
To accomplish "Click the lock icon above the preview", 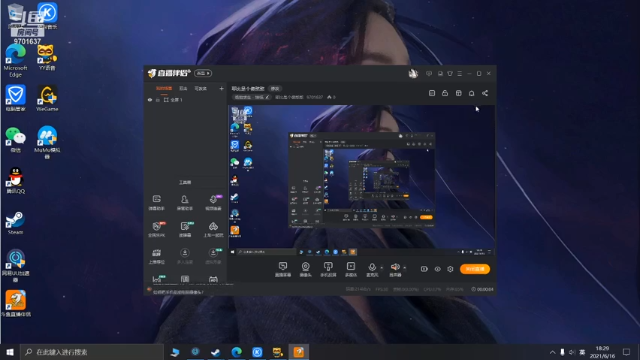I will click(445, 93).
